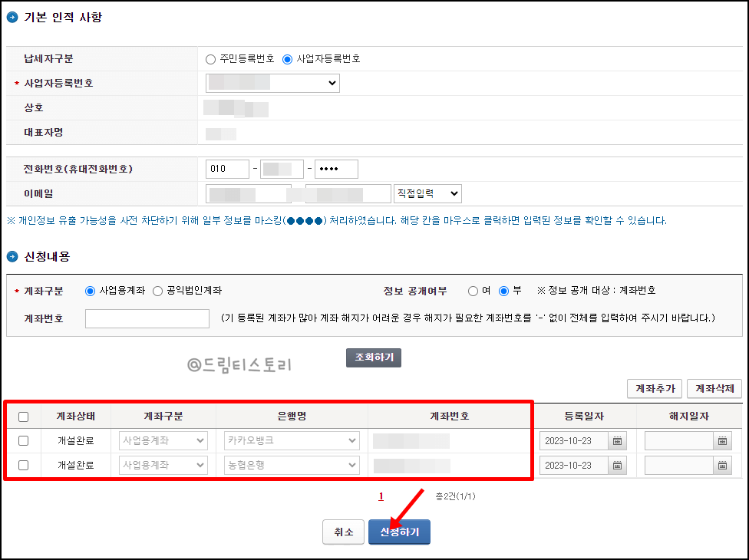Image resolution: width=749 pixels, height=560 pixels.
Task: Select the 주민등록번호 radio option
Action: (209, 60)
